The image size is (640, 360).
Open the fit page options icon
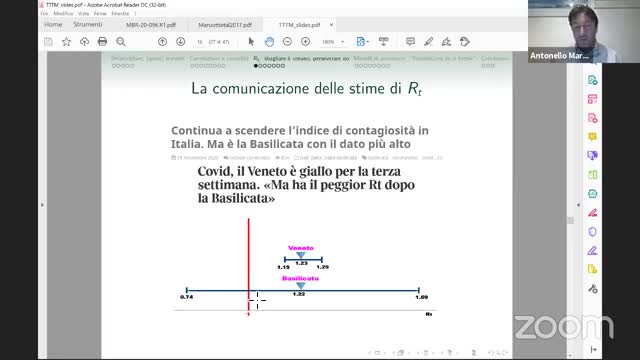click(x=362, y=42)
